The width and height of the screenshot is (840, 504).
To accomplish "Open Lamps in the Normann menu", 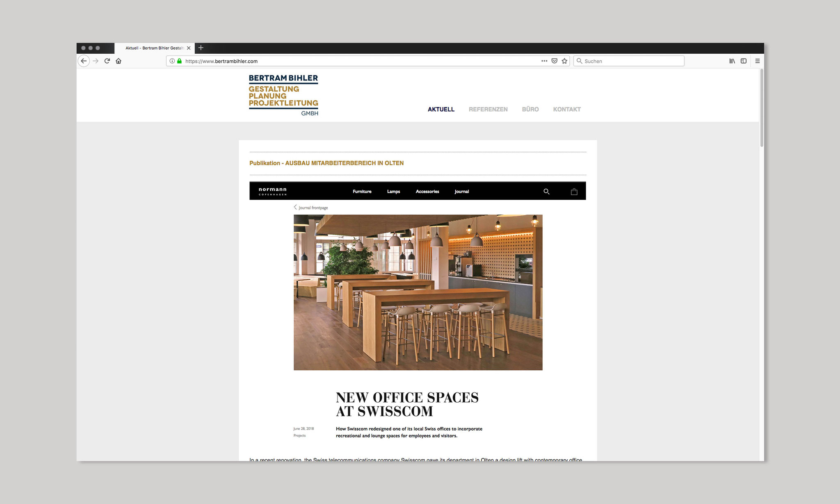I will coord(393,192).
